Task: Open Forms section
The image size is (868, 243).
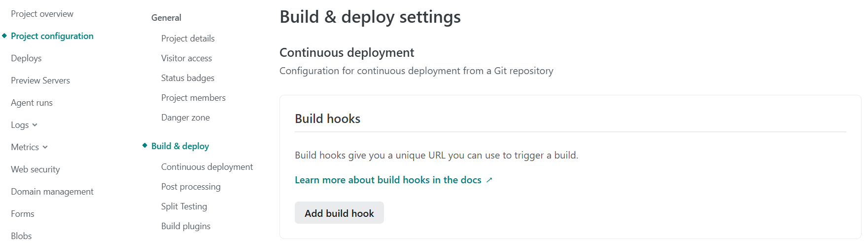Action: [23, 214]
